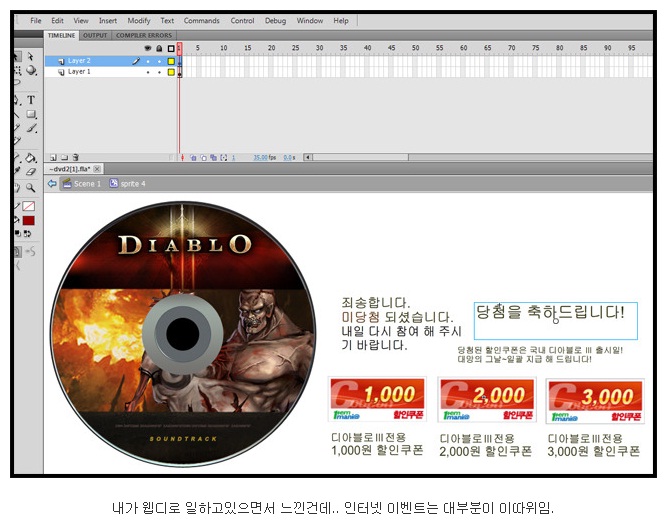Click the 당첨을 축하드립니다! text box
Screen dimensions: 672x530
click(555, 320)
